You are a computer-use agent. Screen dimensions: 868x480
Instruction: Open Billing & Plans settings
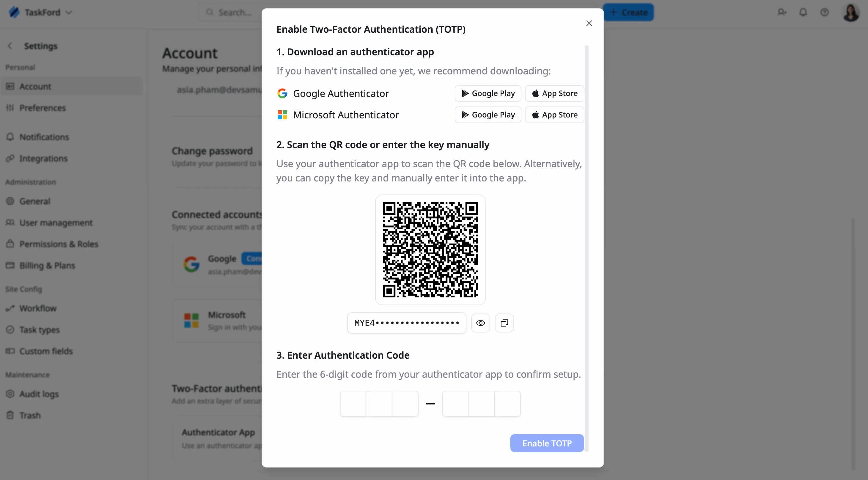click(x=71, y=265)
